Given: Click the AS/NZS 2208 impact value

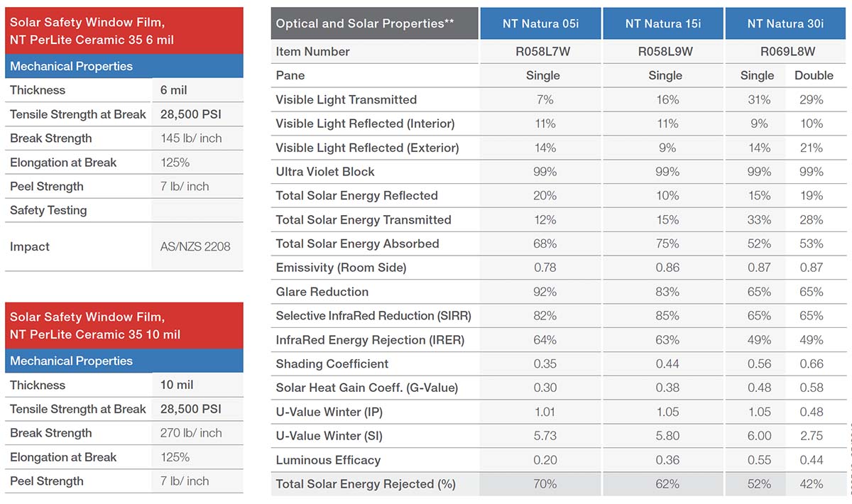Looking at the screenshot, I should 195,247.
